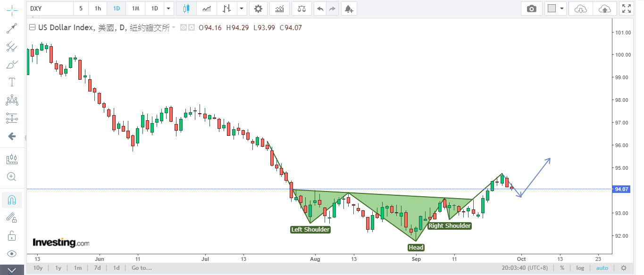Image resolution: width=644 pixels, height=275 pixels.
Task: Open chart scale settings gear at bottom
Action: [x=623, y=268]
